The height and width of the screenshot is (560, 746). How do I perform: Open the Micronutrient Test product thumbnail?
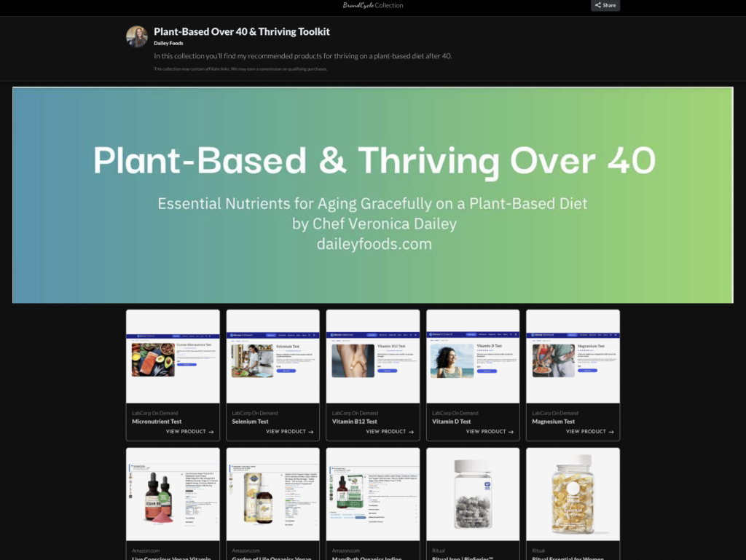click(x=173, y=356)
